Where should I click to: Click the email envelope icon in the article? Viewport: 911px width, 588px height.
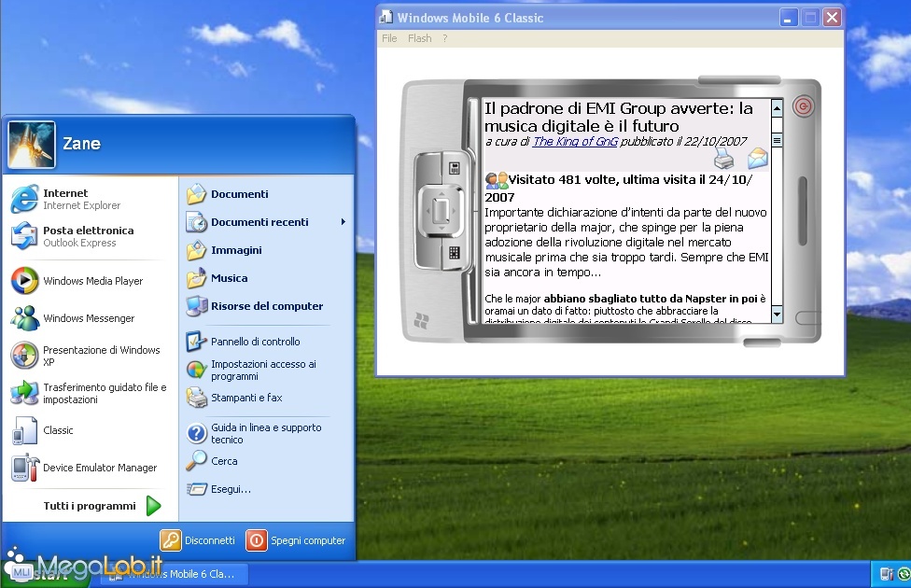click(x=758, y=158)
